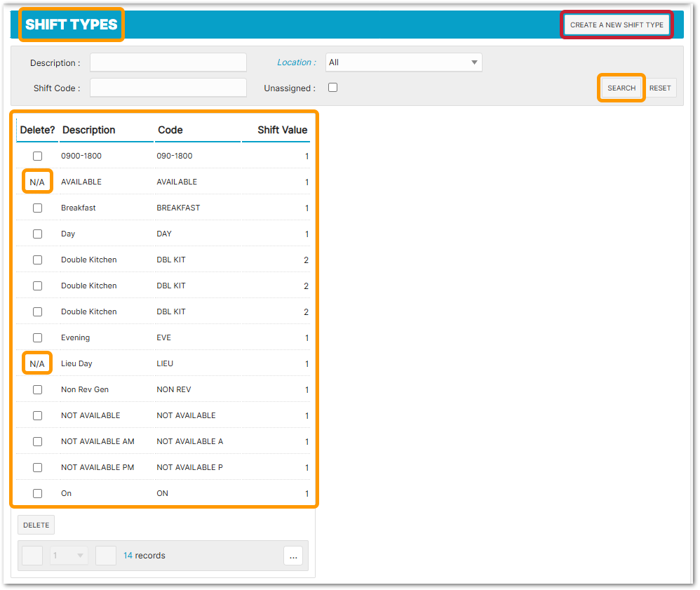Mark the On shift for deletion
Screen dimensions: 700x590
point(38,493)
